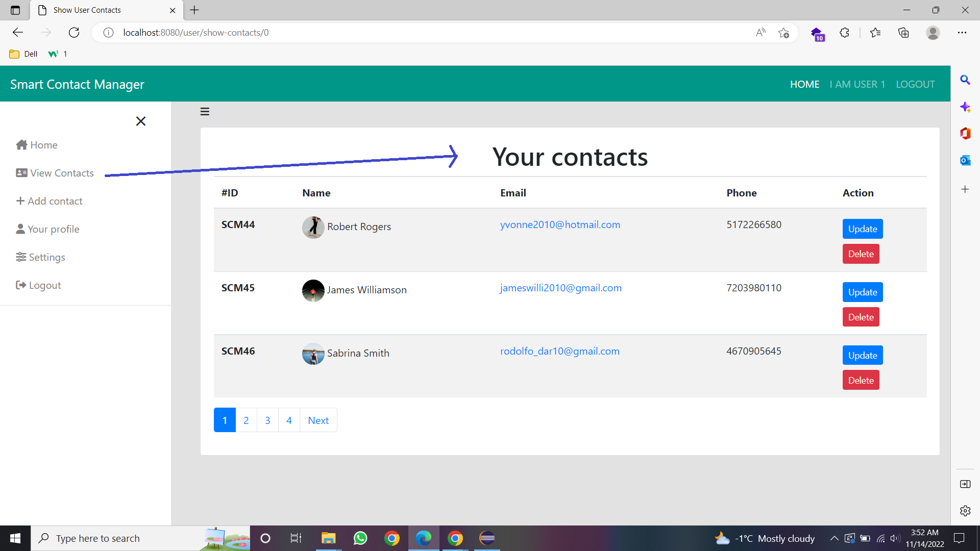
Task: Open the I AM USER 1 menu
Action: point(857,84)
